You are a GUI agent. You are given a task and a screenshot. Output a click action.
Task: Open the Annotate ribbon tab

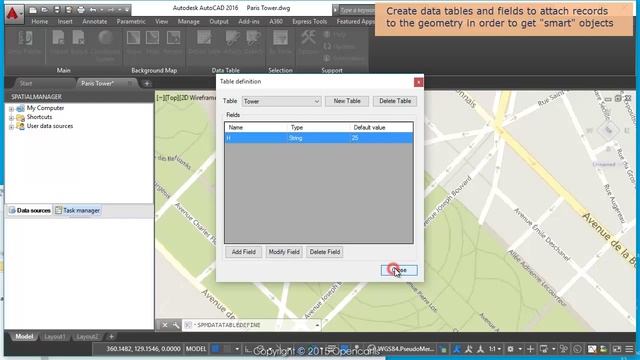95,21
